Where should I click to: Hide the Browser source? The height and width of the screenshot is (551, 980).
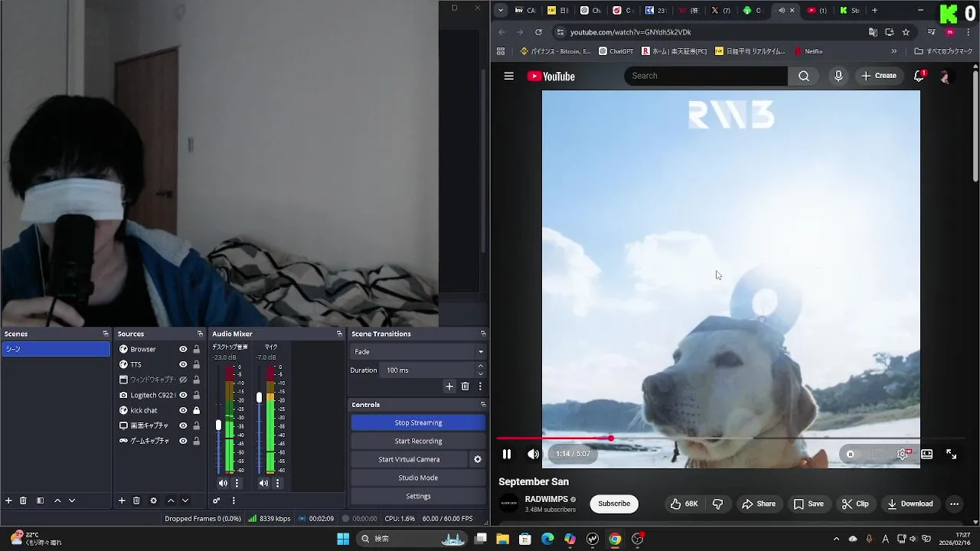pyautogui.click(x=183, y=349)
